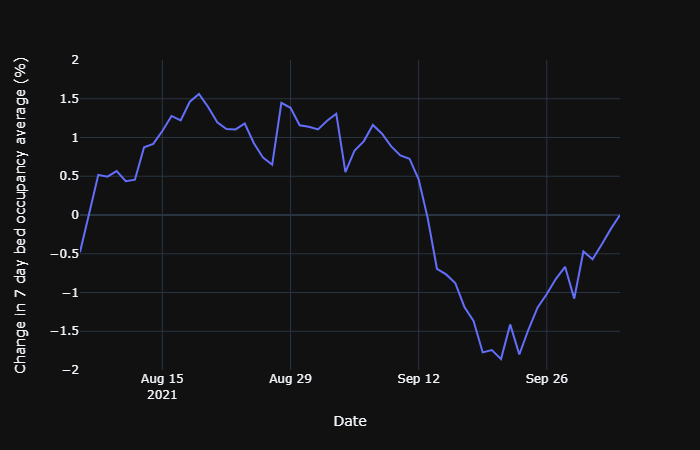Click the '−1' y-axis tick label

click(70, 292)
